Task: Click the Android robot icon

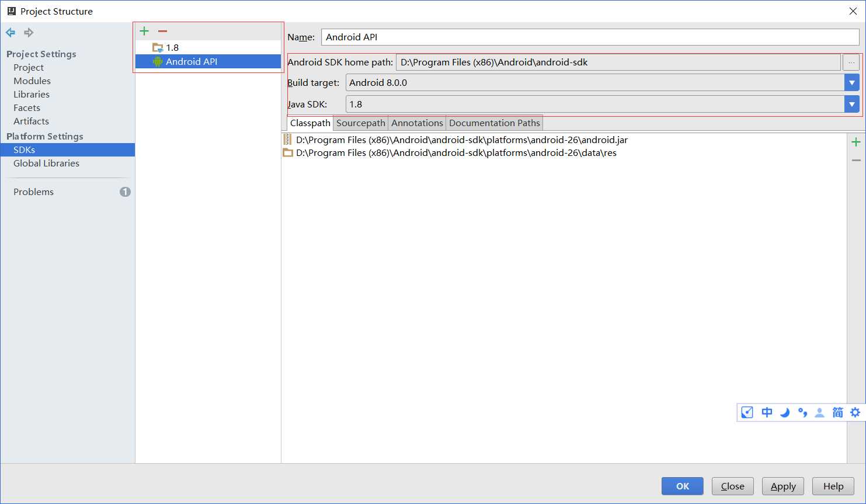Action: 158,61
